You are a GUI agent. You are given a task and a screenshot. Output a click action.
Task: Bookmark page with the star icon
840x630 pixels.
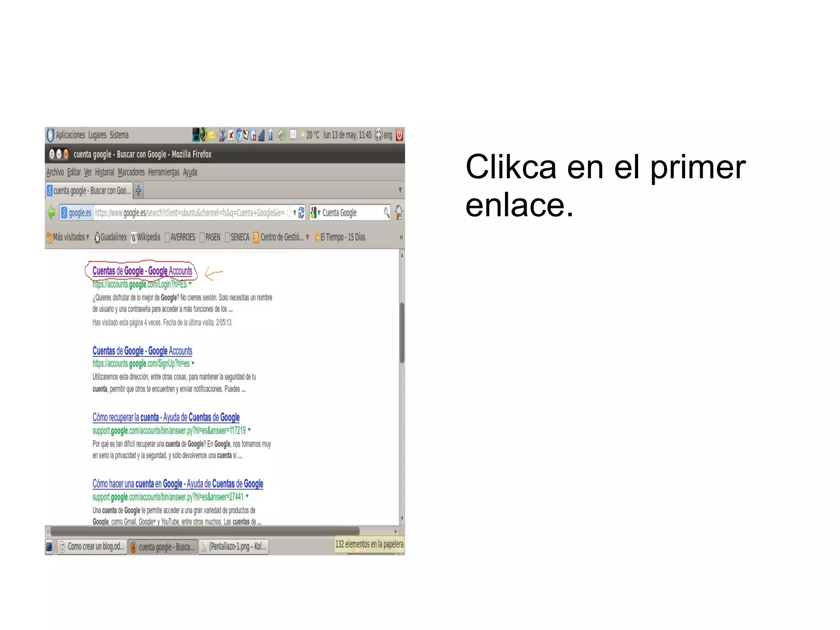289,213
